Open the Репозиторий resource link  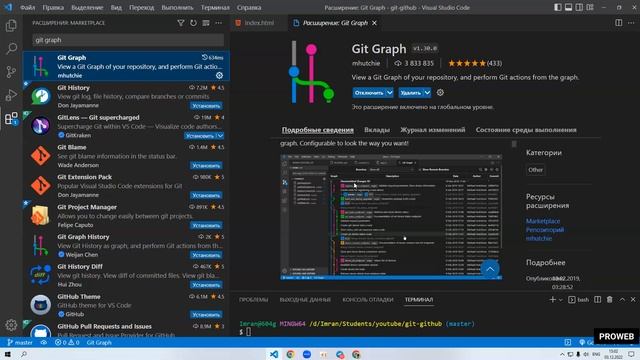544,229
